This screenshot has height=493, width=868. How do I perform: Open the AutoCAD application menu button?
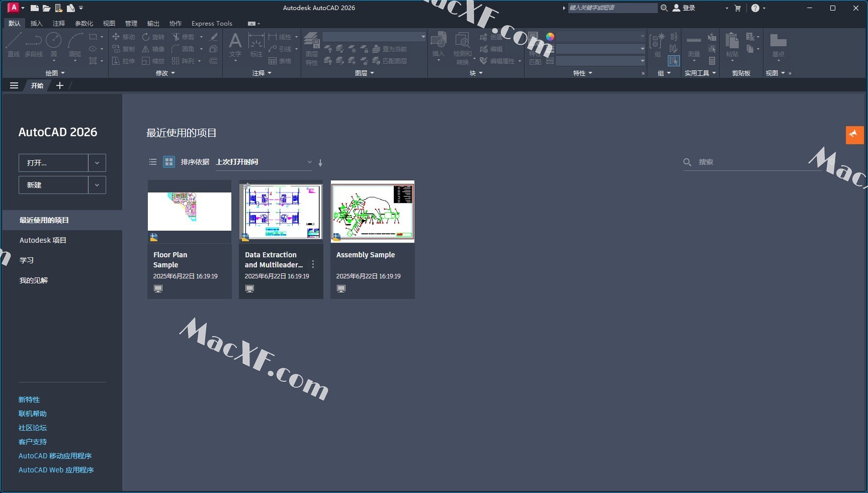point(15,8)
